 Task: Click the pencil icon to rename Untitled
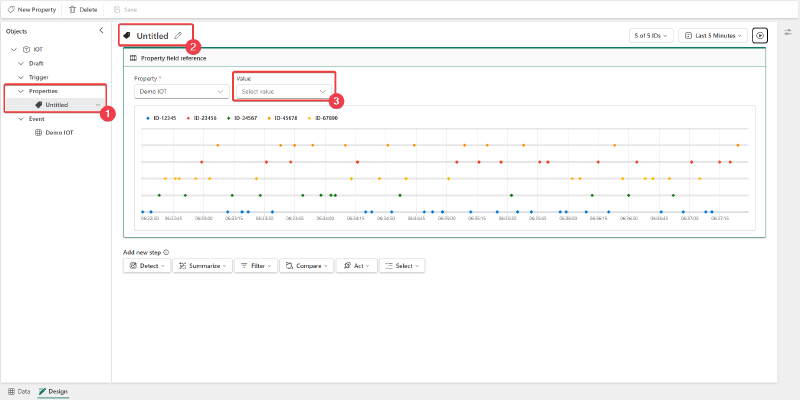coord(178,36)
